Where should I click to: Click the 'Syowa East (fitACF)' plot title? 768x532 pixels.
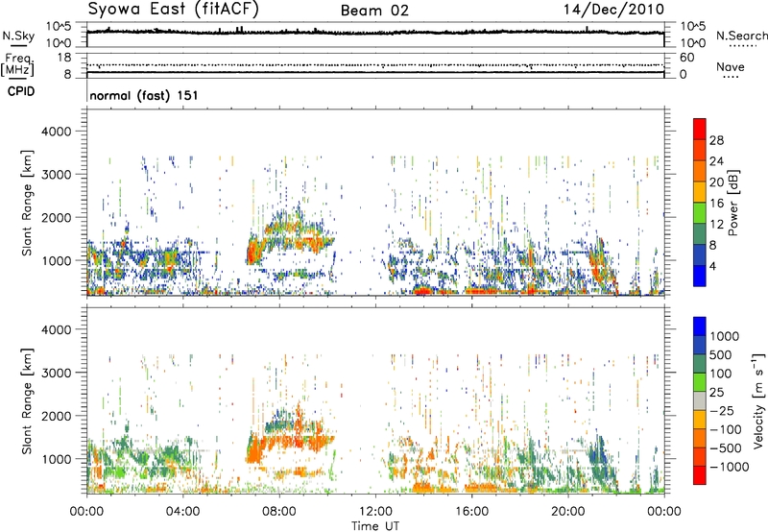point(173,9)
